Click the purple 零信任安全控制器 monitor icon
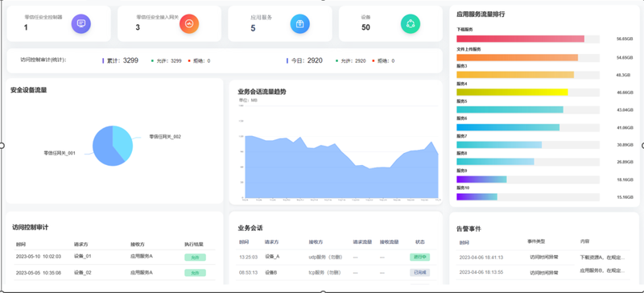The width and height of the screenshot is (644, 293). tap(81, 23)
